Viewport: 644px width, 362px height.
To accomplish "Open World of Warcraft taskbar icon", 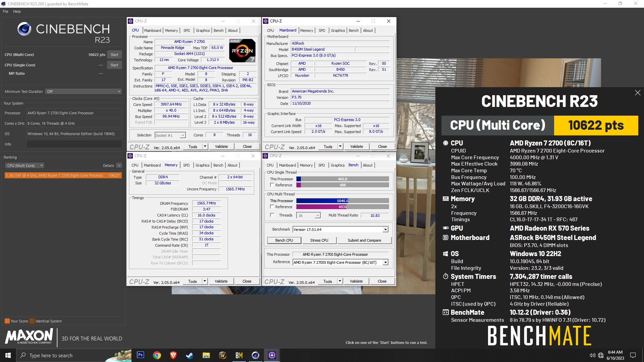I will coord(223,355).
